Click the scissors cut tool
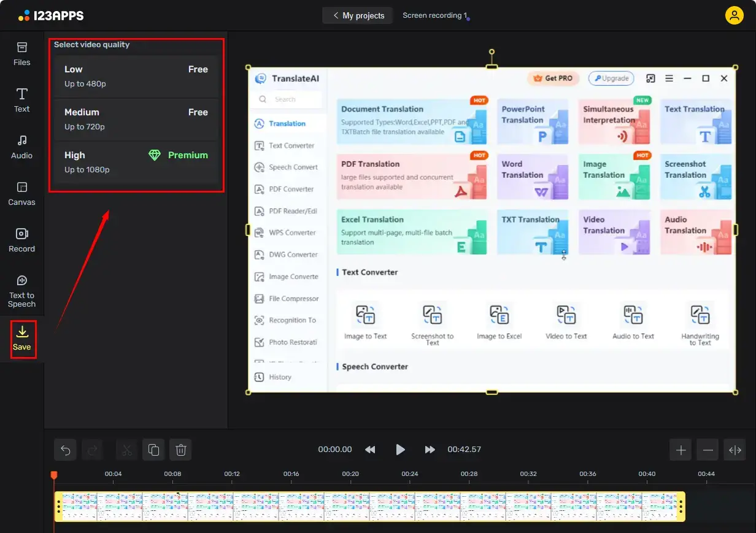 tap(127, 450)
